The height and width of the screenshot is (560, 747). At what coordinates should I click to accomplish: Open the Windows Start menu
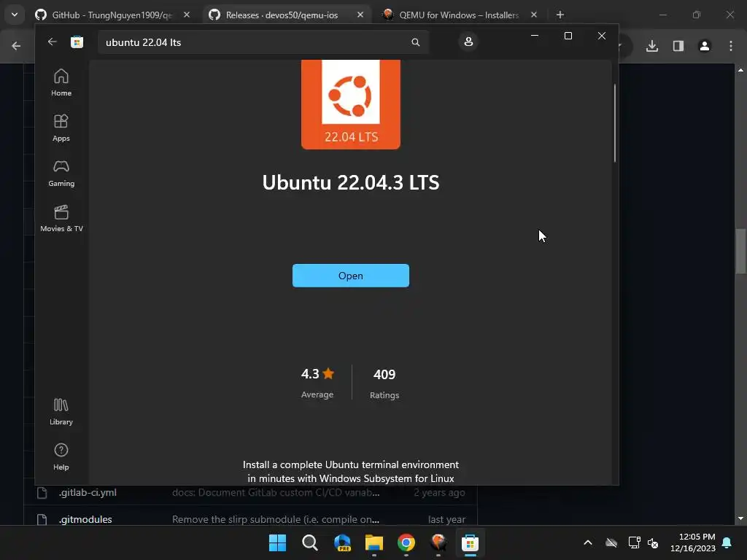click(278, 542)
